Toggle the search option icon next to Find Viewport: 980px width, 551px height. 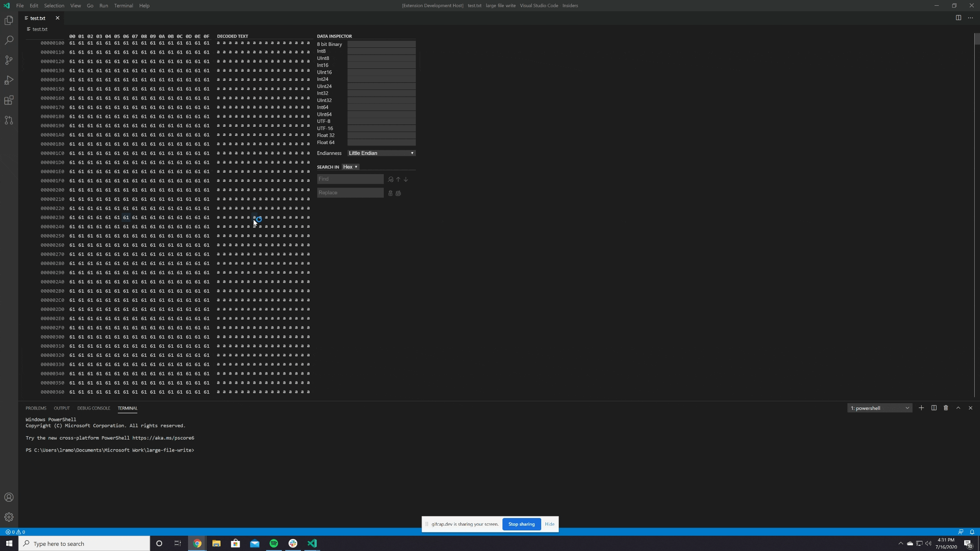[390, 179]
